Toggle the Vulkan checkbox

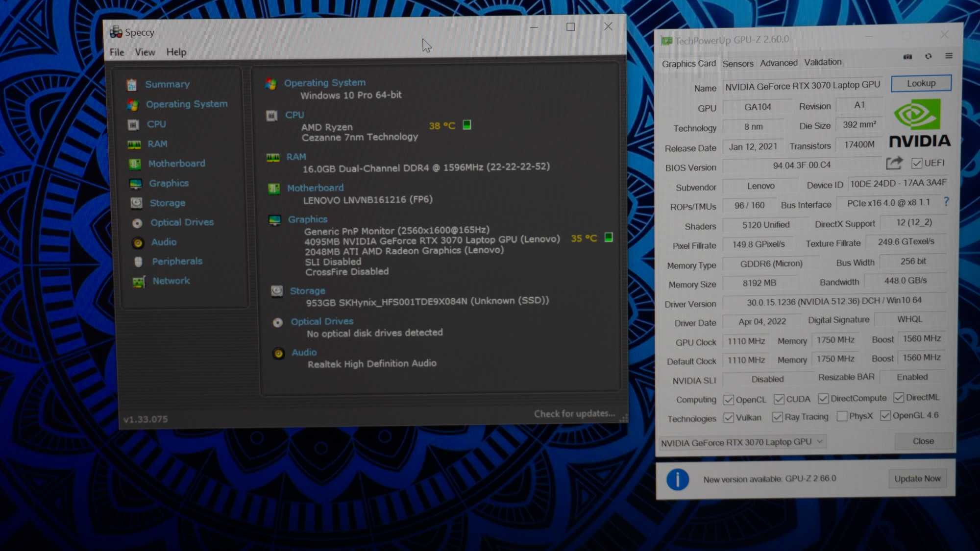pyautogui.click(x=729, y=418)
